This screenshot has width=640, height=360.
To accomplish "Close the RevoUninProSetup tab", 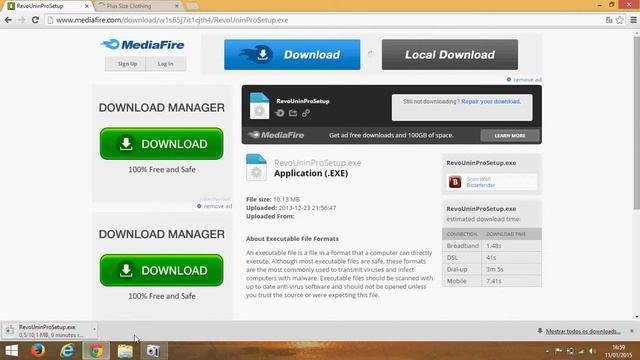I will pyautogui.click(x=87, y=6).
